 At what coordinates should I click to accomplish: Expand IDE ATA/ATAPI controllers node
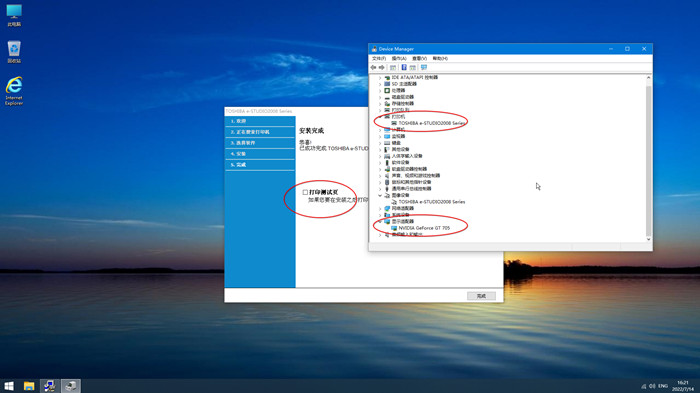coord(380,78)
